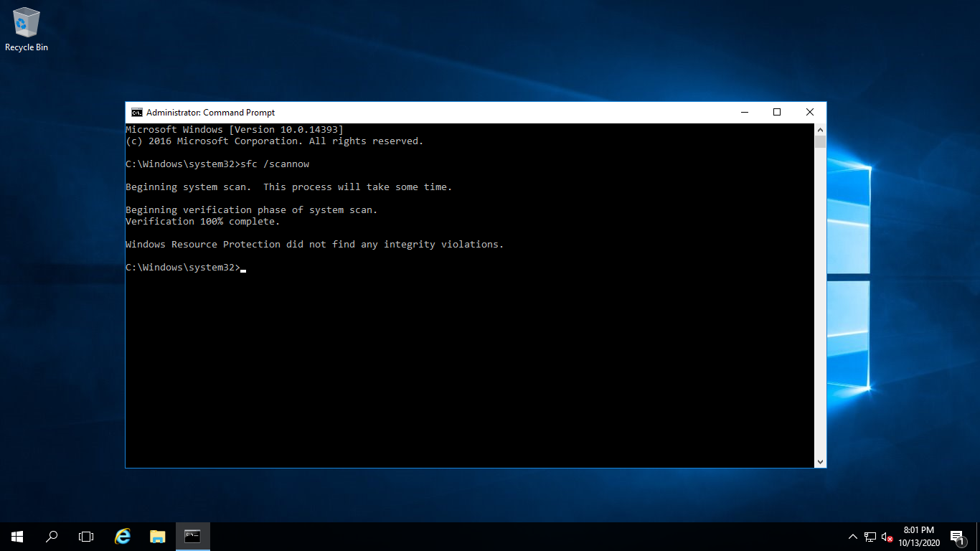The width and height of the screenshot is (980, 551).
Task: Click the scrollbar thumb in Command Prompt
Action: tap(820, 142)
